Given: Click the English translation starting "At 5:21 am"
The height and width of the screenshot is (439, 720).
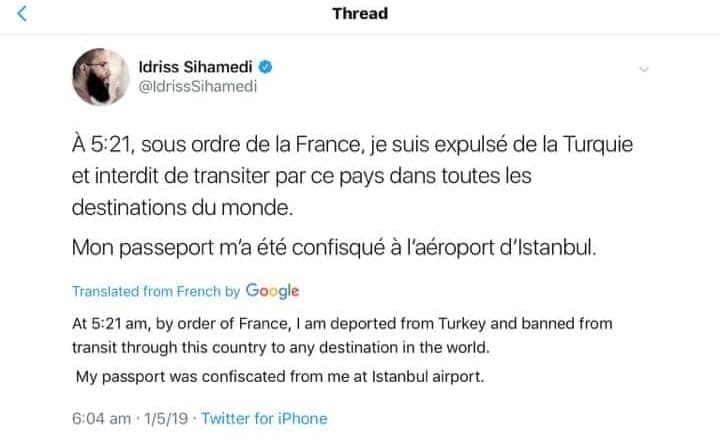Looking at the screenshot, I should point(340,333).
